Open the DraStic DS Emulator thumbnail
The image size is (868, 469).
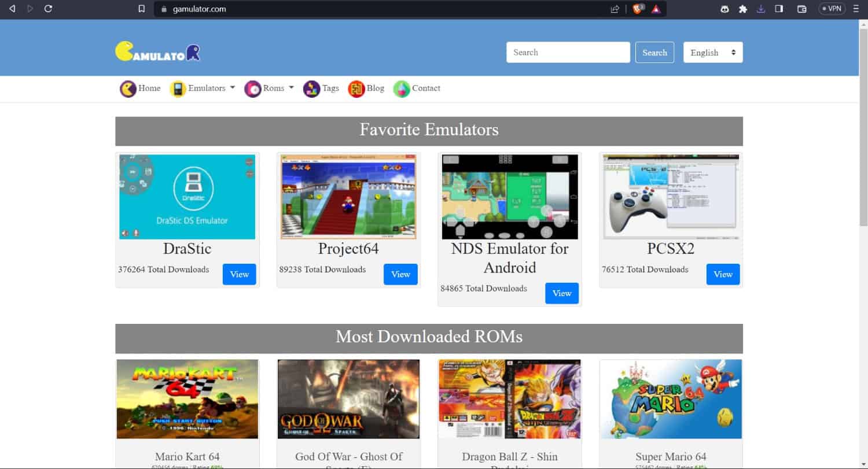tap(187, 197)
